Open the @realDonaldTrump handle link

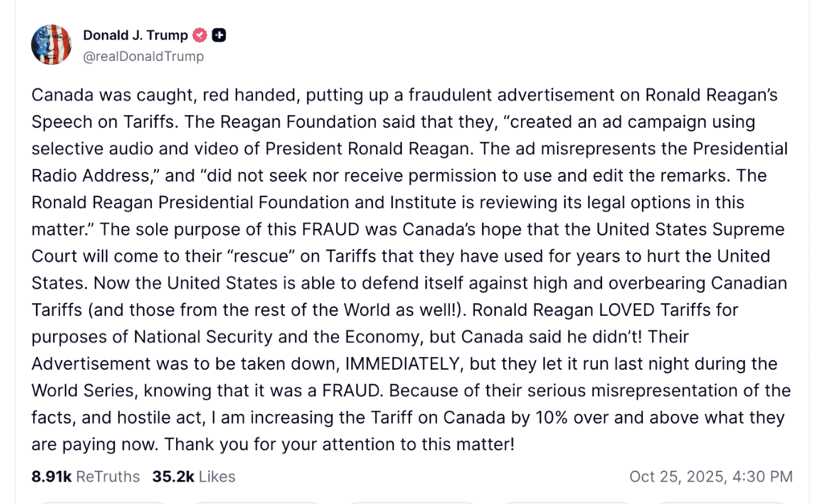(143, 56)
